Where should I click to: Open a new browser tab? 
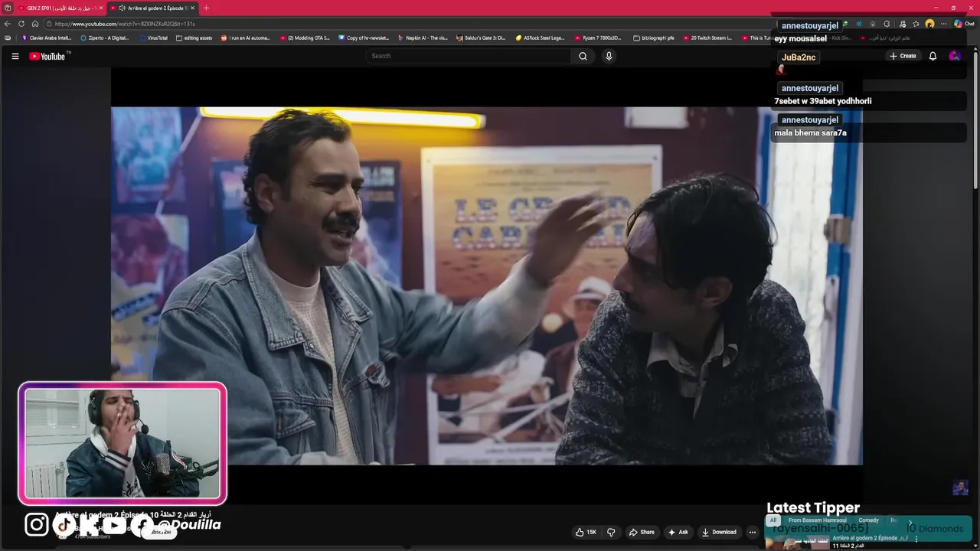coord(206,8)
